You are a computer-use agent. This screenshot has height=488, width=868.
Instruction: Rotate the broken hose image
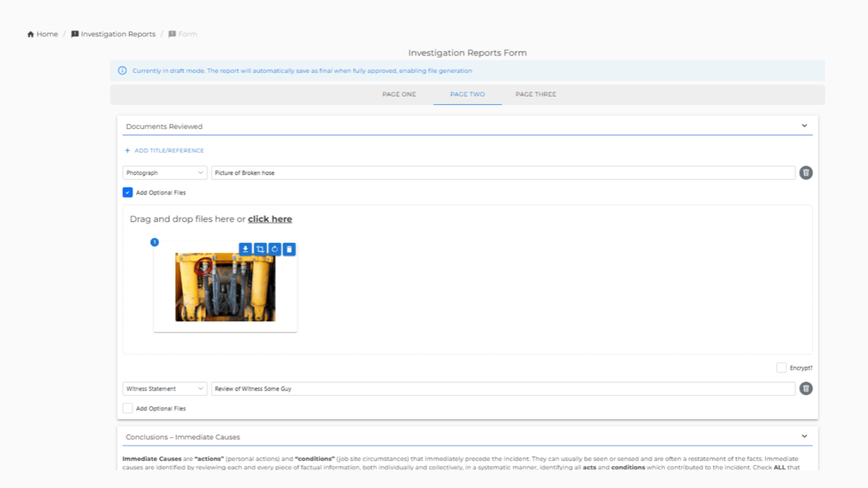[x=275, y=249]
